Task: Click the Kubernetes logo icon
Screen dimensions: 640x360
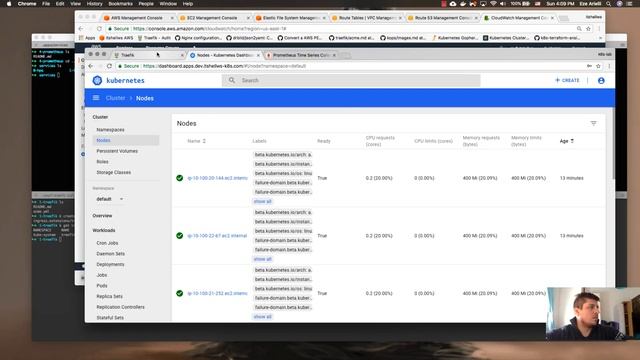Action: 97,80
